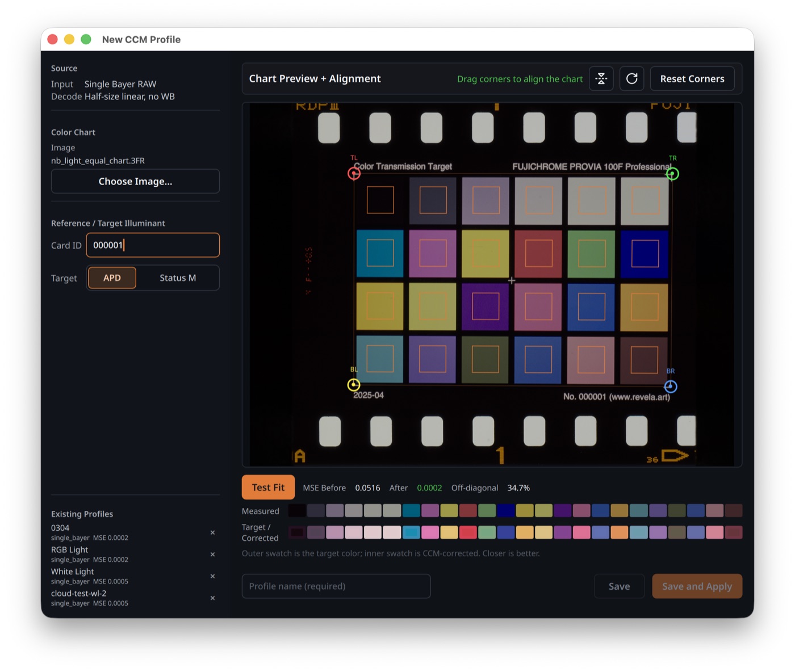Rotate the chart with the circular arrow icon
This screenshot has width=795, height=672.
(631, 78)
